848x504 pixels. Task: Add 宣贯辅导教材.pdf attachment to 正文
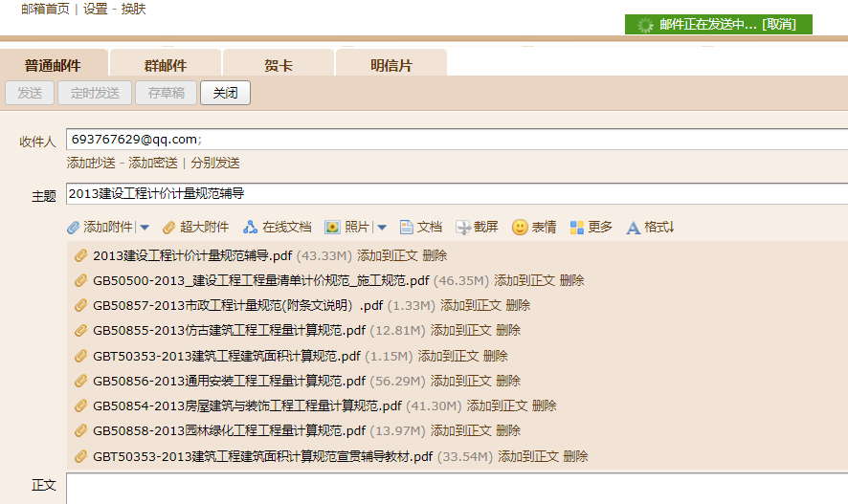[x=528, y=456]
